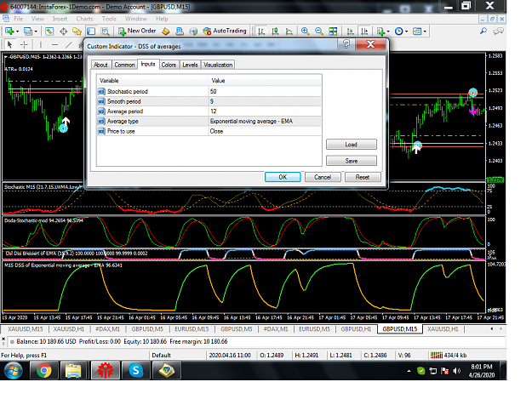Expand the Periods dropdown arrow
Image resolution: width=532 pixels, height=399 pixels.
[407, 31]
